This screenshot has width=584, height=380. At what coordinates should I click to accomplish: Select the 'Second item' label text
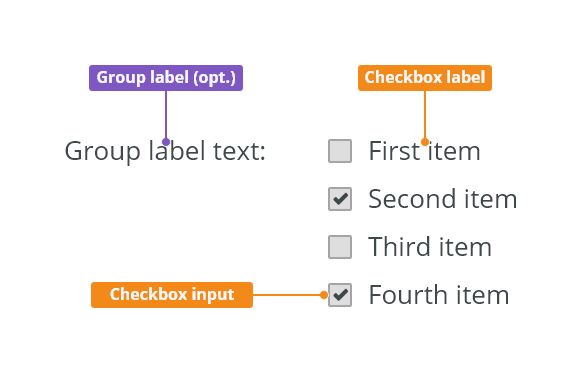[442, 199]
